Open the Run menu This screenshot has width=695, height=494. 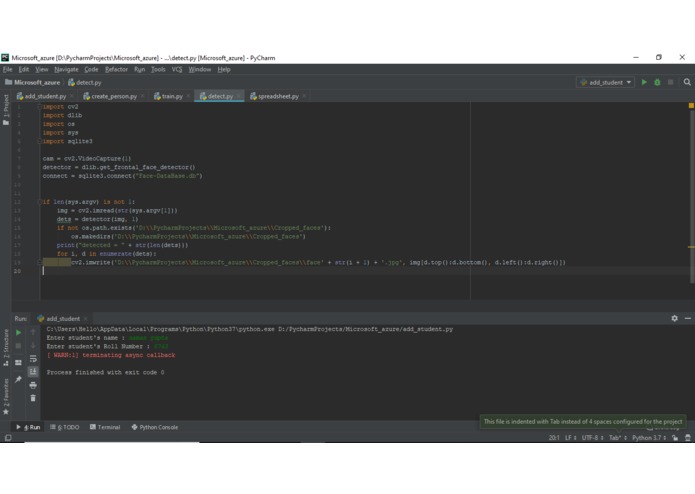tap(140, 70)
